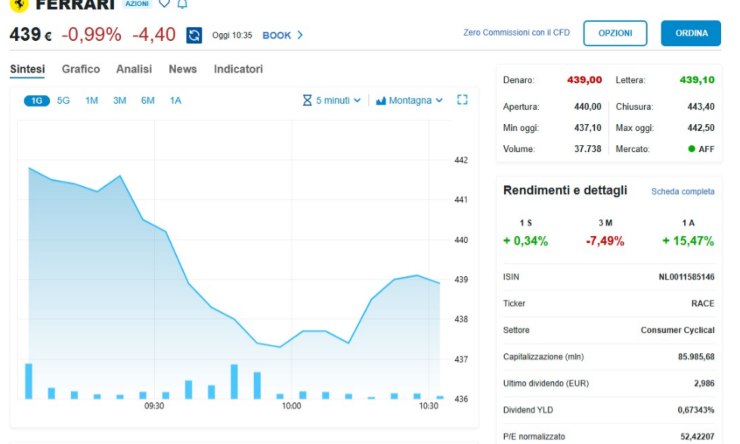
Task: Set a price alert with bell icon
Action: pyautogui.click(x=182, y=4)
